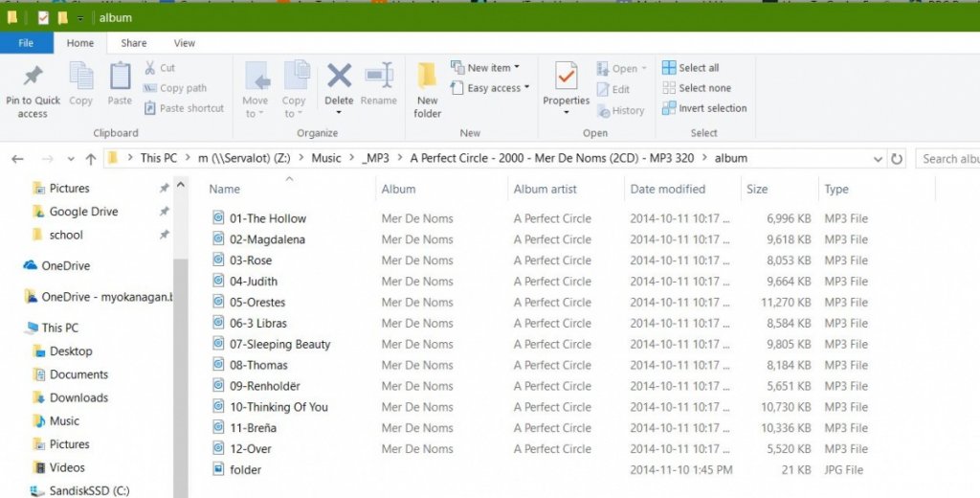This screenshot has height=498, width=980.
Task: Click Select none
Action: 697,88
